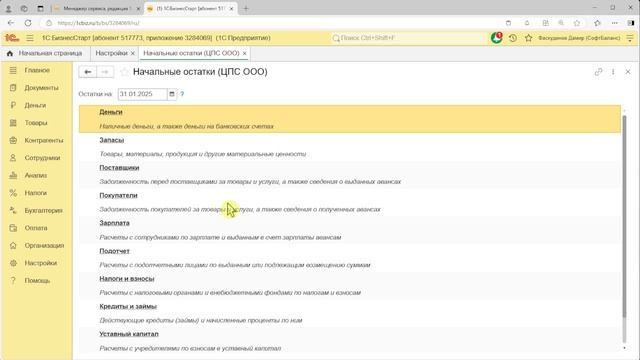Go forward with the right arrow button

105,72
